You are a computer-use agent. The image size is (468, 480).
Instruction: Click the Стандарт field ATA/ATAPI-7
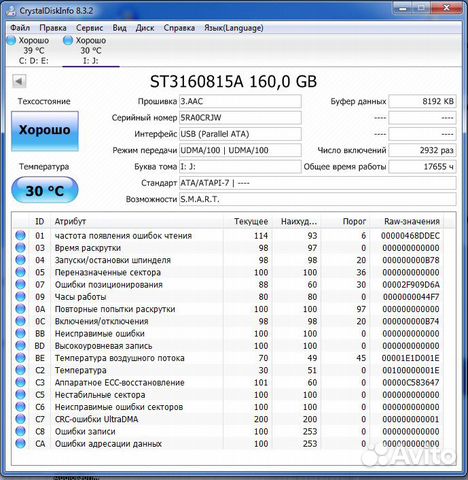pyautogui.click(x=318, y=183)
